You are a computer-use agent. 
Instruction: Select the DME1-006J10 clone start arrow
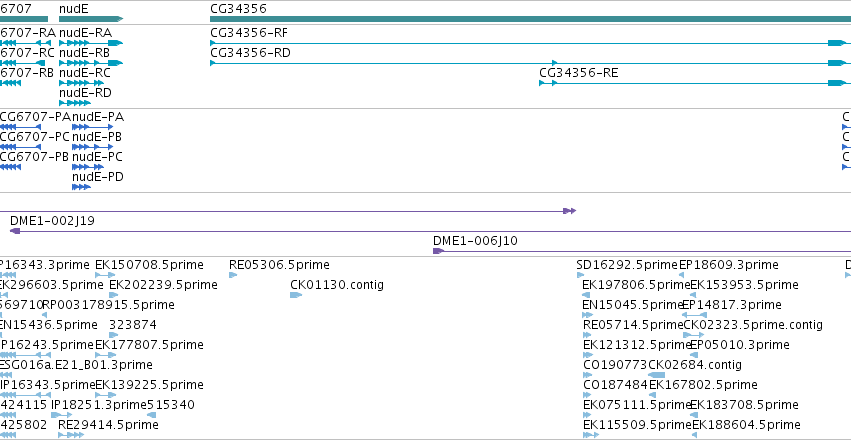click(x=439, y=251)
